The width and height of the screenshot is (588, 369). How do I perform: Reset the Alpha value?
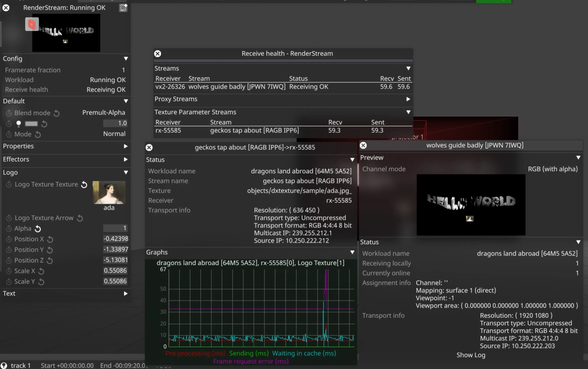38,229
